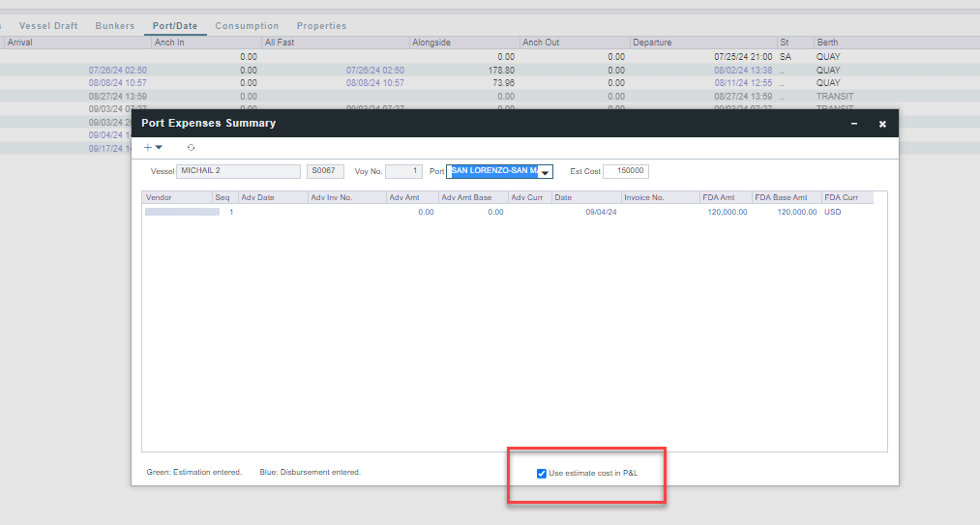This screenshot has height=525, width=980.
Task: Click the Est Cost input field
Action: coord(625,171)
